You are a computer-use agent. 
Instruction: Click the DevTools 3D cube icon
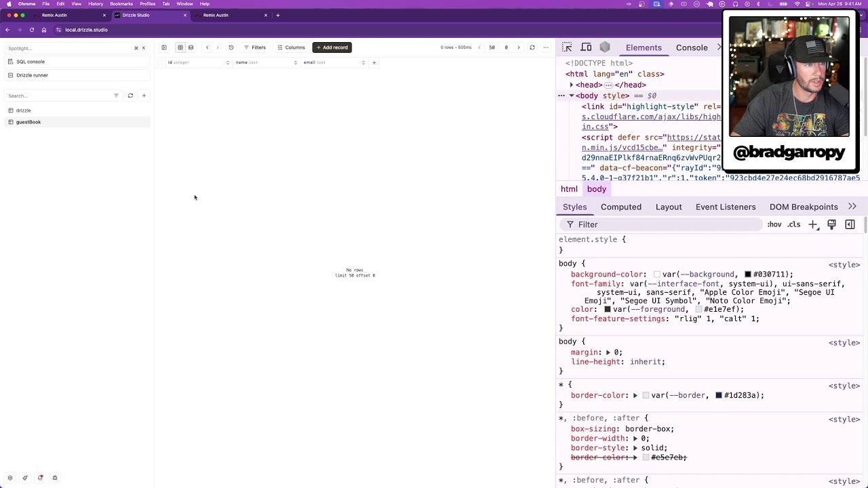point(605,47)
